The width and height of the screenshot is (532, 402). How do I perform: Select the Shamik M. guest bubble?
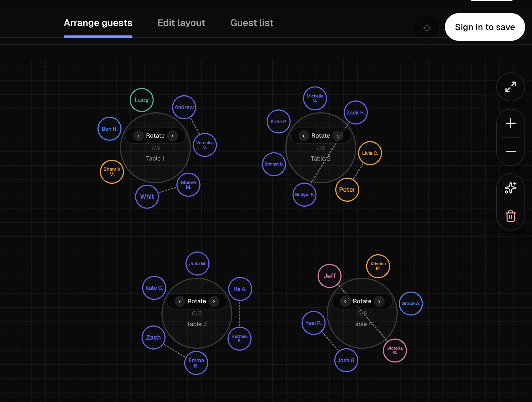tap(112, 172)
